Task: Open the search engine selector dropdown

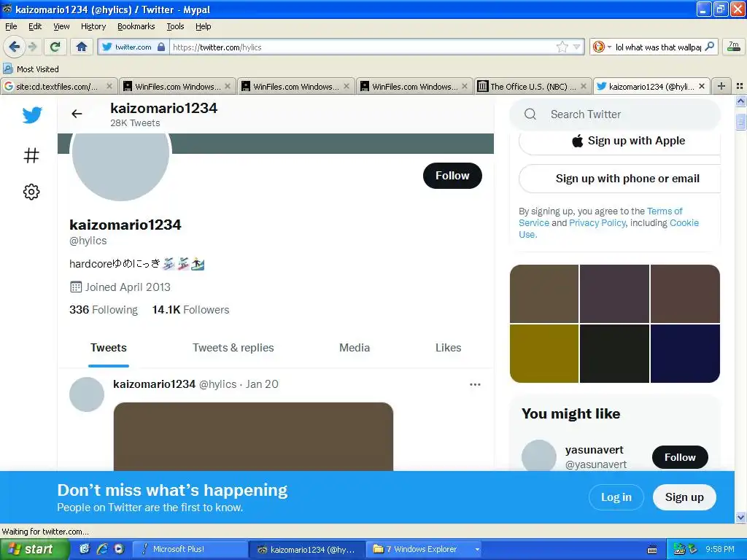Action: click(602, 47)
